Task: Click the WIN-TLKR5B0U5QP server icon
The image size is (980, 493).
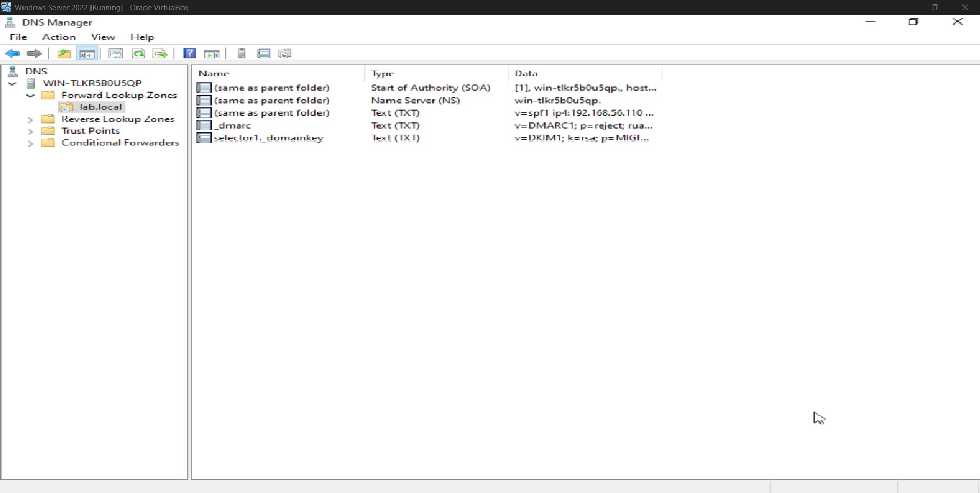Action: click(31, 83)
